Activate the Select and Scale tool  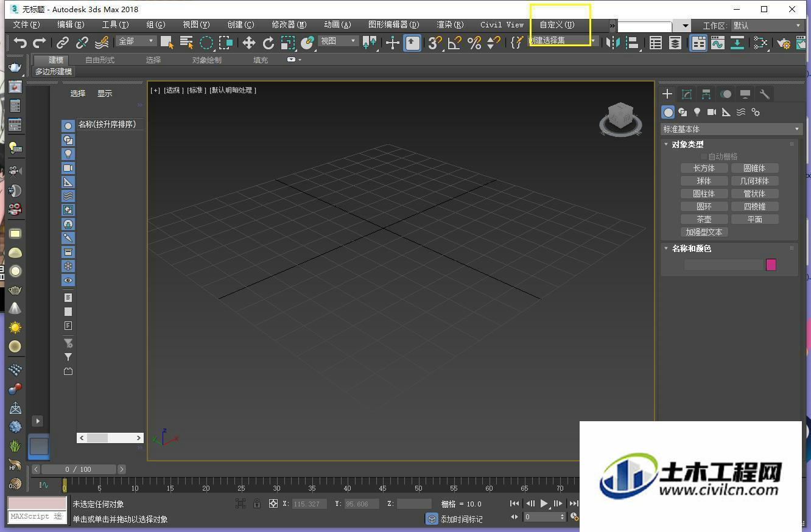tap(288, 43)
